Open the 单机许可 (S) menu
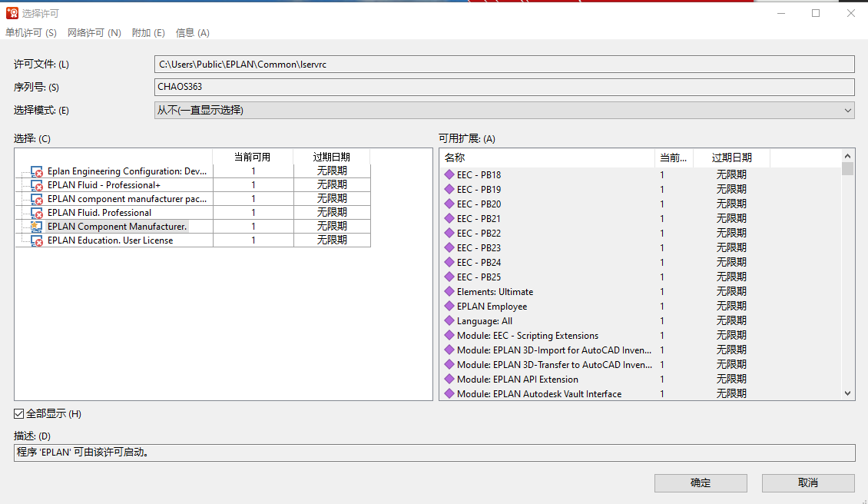 coord(31,33)
